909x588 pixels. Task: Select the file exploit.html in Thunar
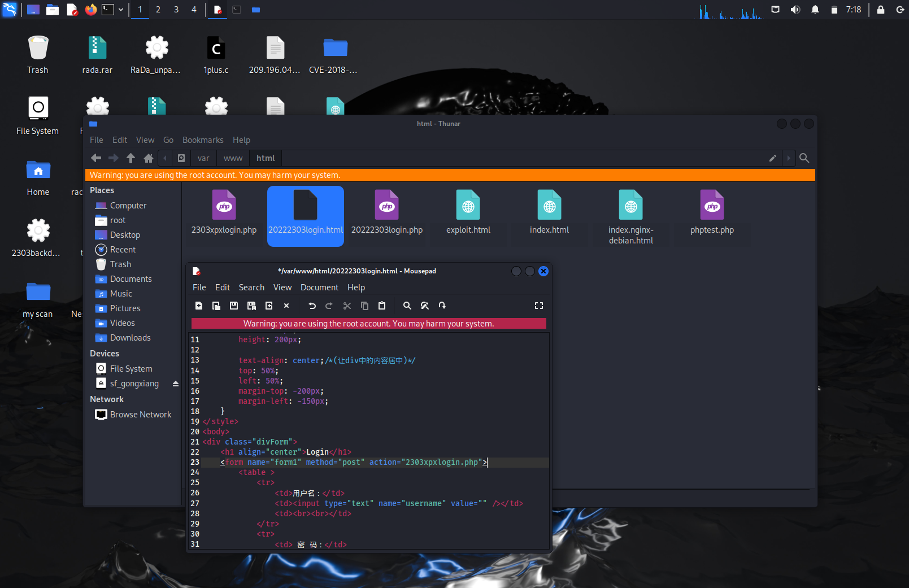pos(468,212)
